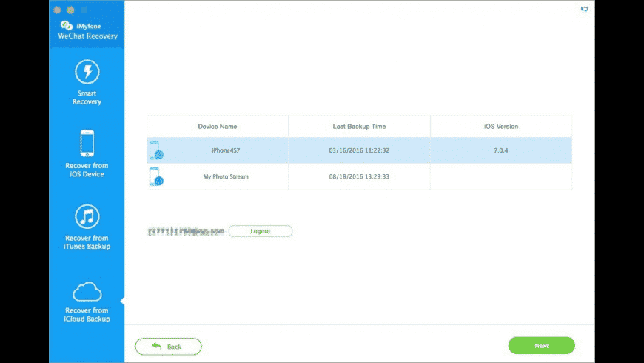The width and height of the screenshot is (644, 363).
Task: Open the feedback chat icon at top right
Action: (584, 10)
